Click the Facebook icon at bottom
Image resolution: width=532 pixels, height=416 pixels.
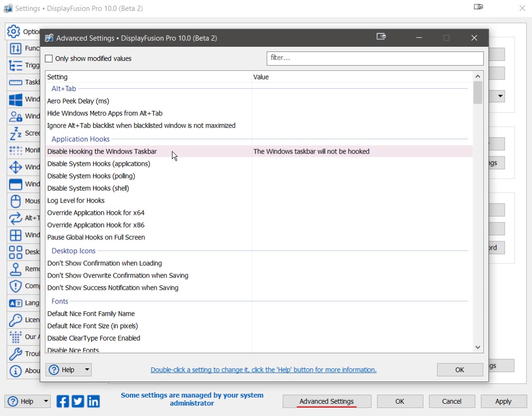[x=63, y=401]
